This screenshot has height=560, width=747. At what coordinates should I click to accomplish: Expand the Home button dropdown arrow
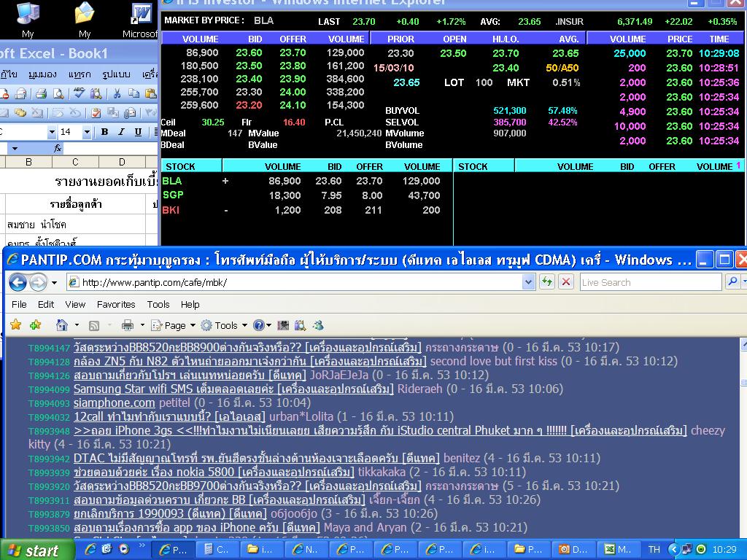77,325
